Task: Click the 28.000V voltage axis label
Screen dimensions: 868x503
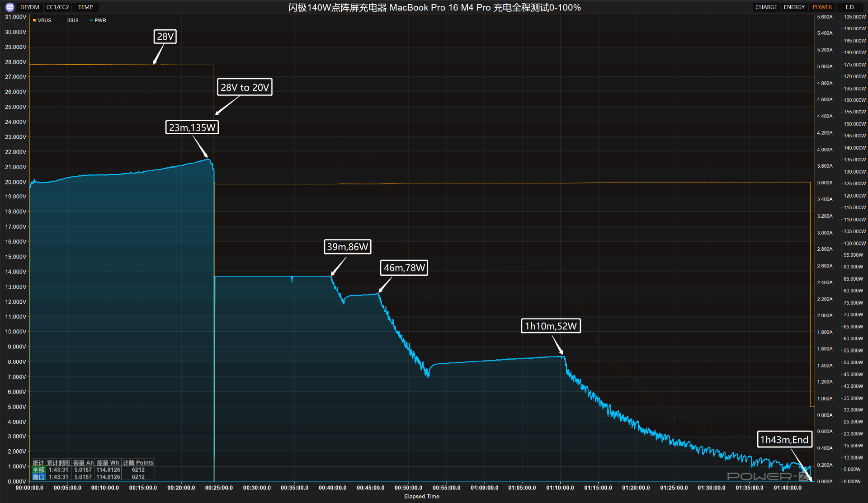Action: [x=16, y=62]
